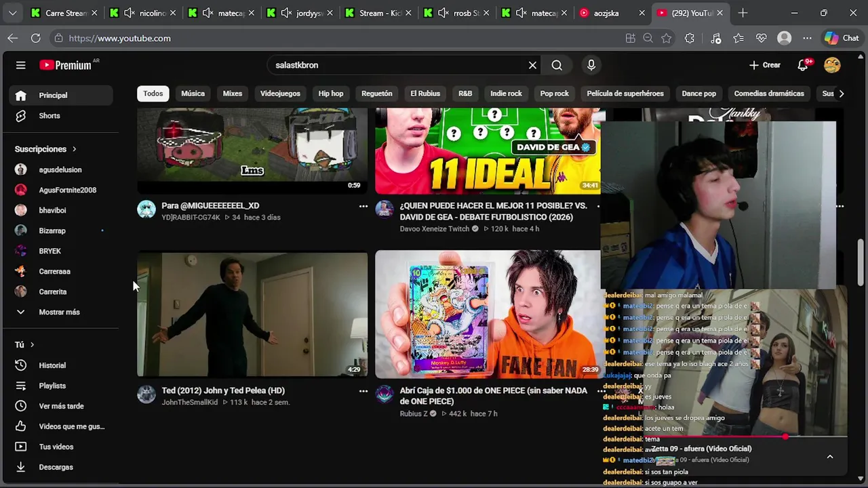The height and width of the screenshot is (488, 868).
Task: Expand Suscripciones section arrow
Action: [74, 149]
